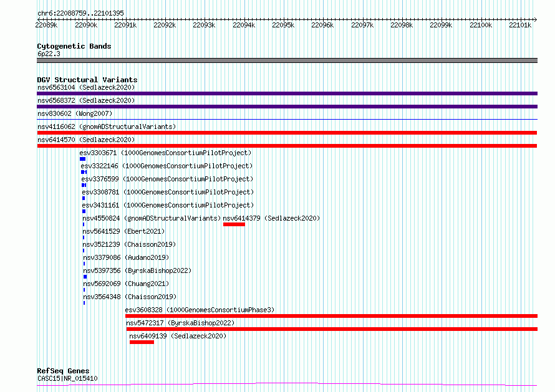Click the 6p22.3 band label
This screenshot has width=555, height=392.
tap(49, 54)
